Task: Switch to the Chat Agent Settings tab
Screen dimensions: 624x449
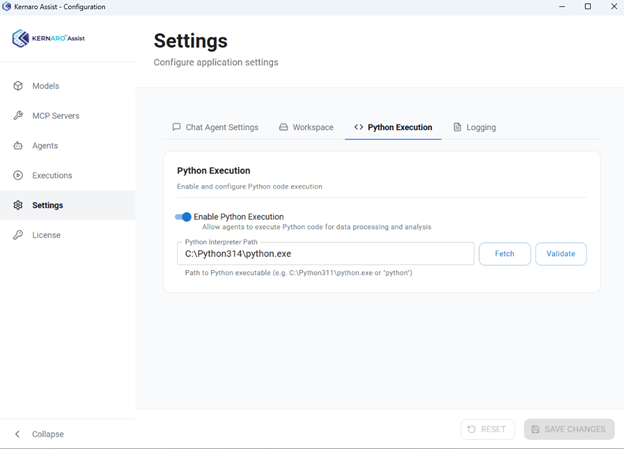Action: [215, 128]
